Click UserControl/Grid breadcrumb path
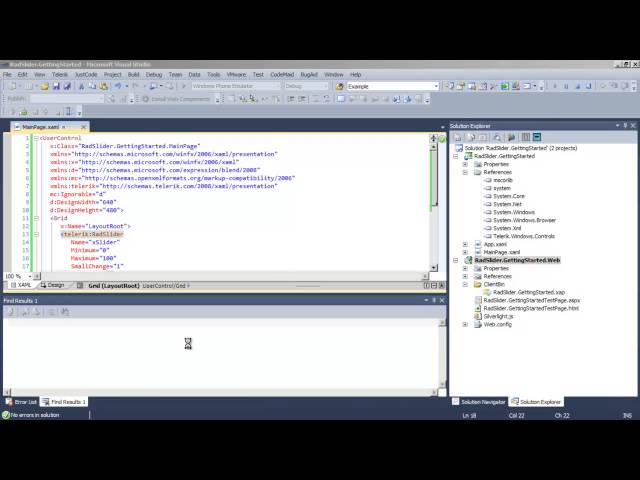 164,286
